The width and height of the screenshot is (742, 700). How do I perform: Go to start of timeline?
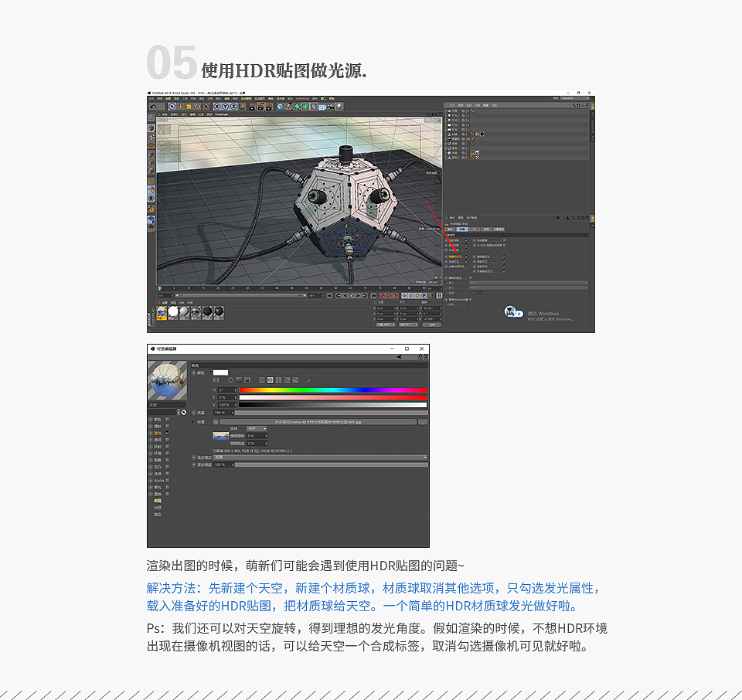330,296
